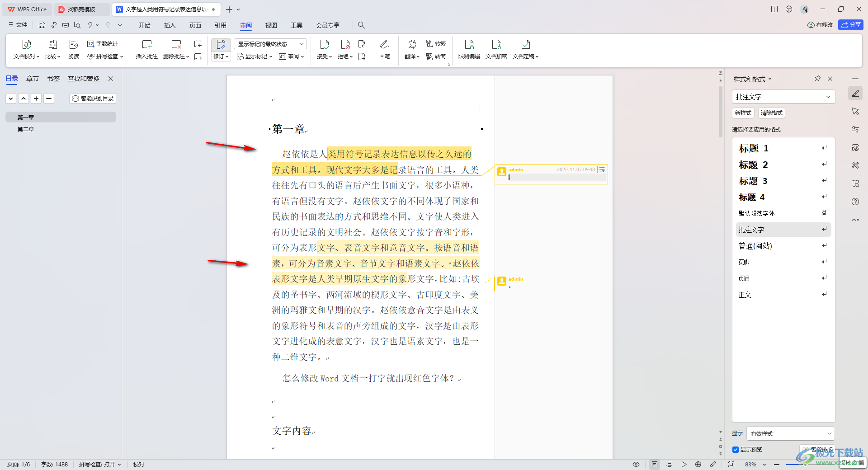The width and height of the screenshot is (868, 470).
Task: Open Print Preview from quick toolbar
Action: click(77, 25)
